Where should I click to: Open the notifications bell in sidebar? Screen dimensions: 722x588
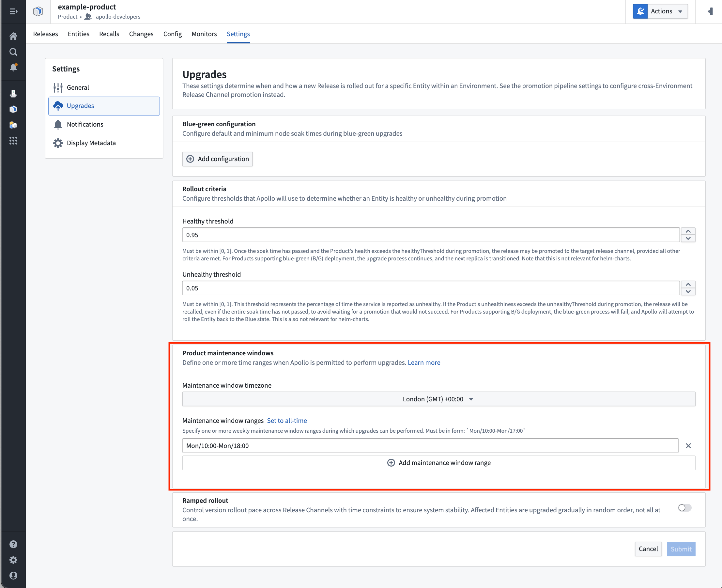pyautogui.click(x=13, y=68)
